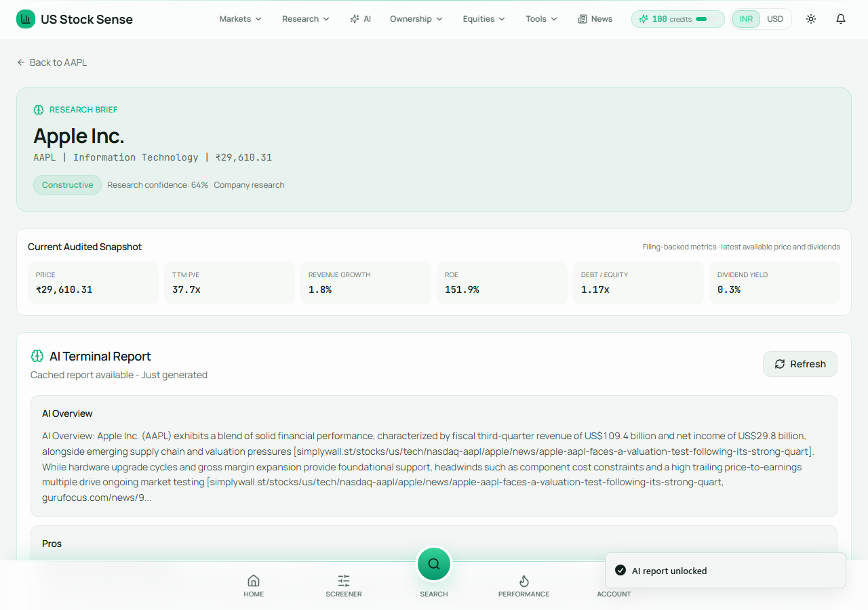This screenshot has width=868, height=610.
Task: Click the checkmark icon in the toast
Action: (620, 570)
